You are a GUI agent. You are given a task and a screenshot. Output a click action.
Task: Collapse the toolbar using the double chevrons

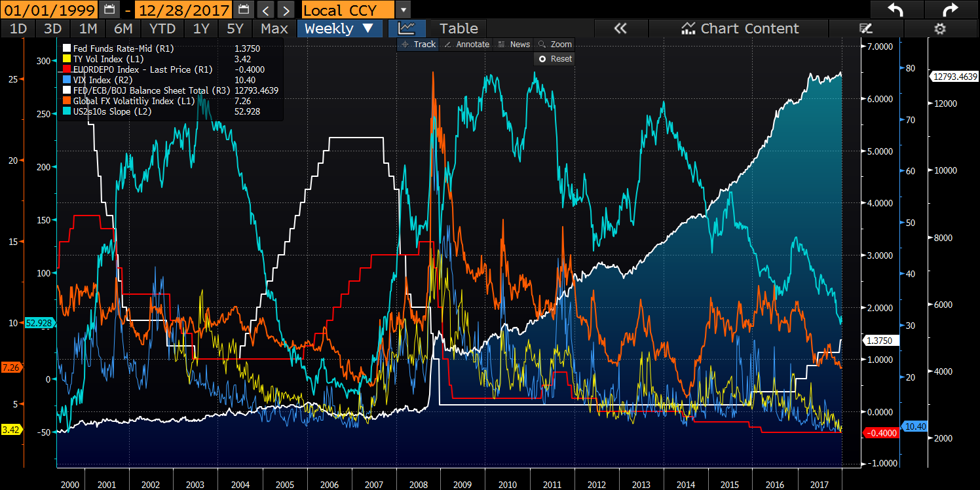(x=620, y=29)
